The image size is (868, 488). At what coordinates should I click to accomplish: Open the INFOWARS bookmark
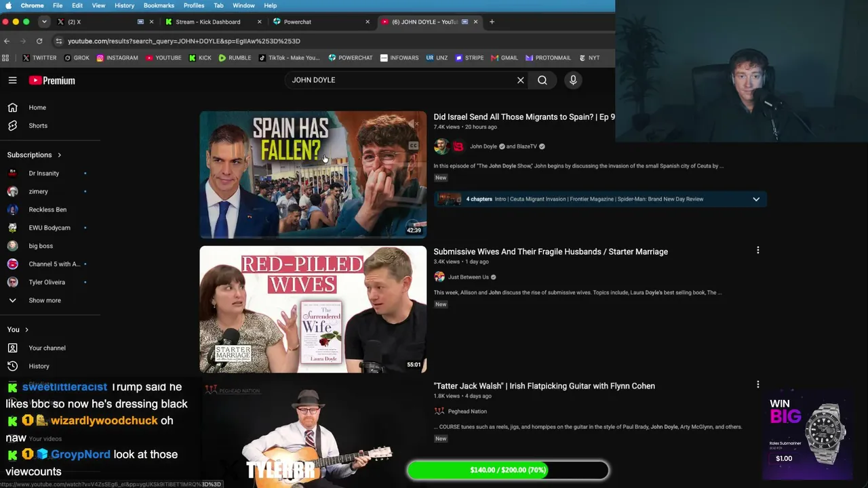(x=399, y=58)
